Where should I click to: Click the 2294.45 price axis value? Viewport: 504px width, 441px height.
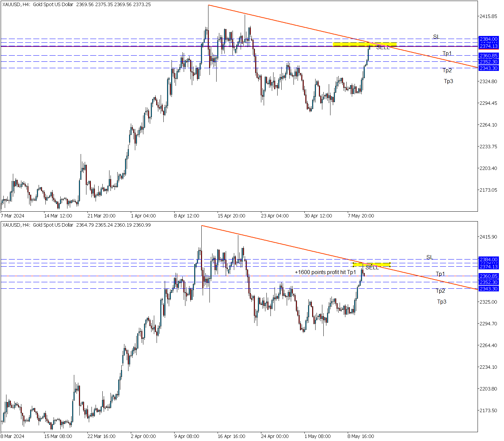(x=488, y=103)
